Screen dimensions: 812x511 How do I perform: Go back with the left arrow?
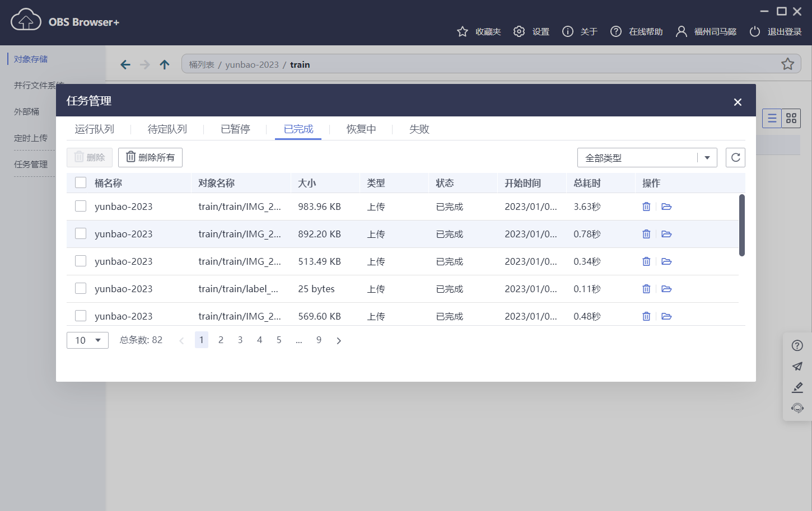coord(125,64)
